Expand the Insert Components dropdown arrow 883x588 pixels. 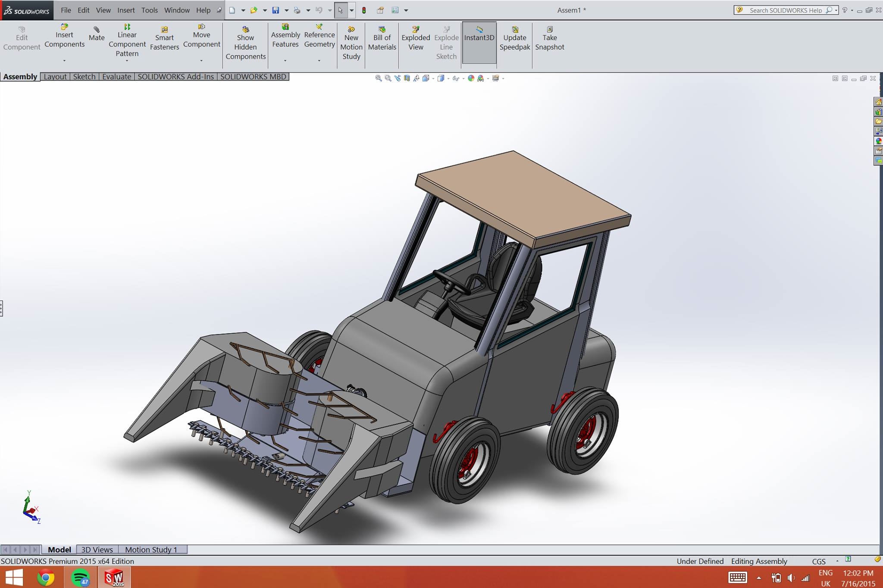click(64, 61)
